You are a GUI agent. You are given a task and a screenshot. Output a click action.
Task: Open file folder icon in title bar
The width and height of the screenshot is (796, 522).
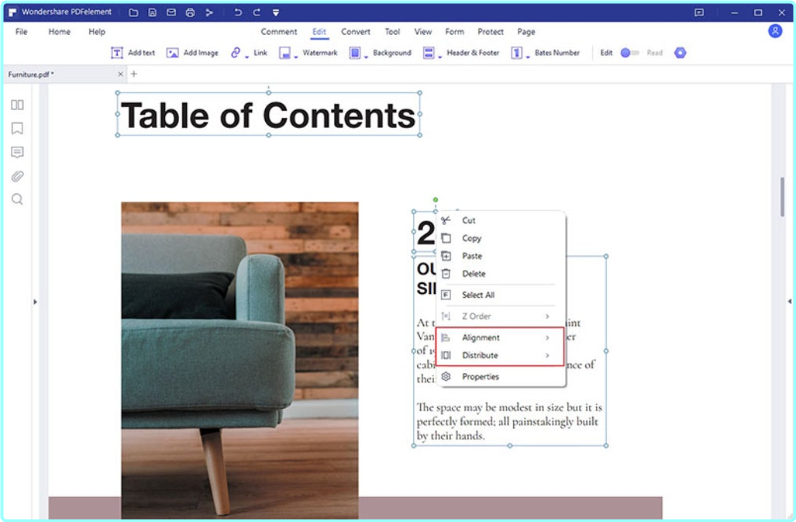point(134,12)
